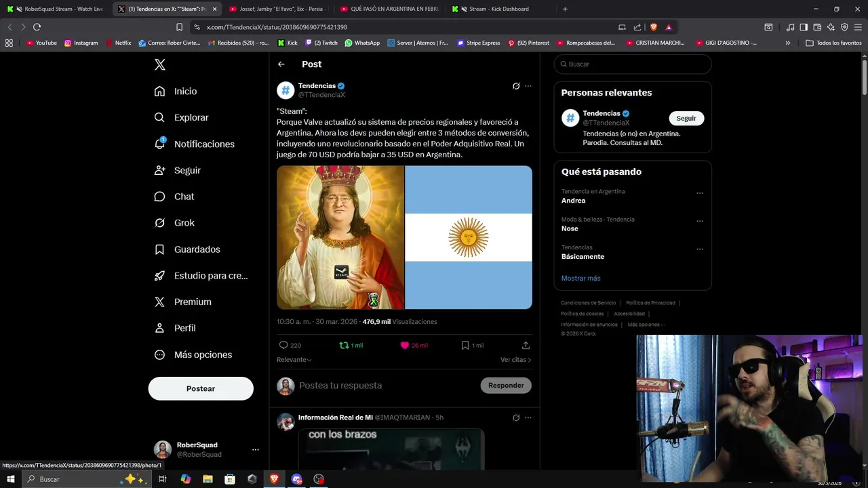Open more options for Andrea trend
This screenshot has width=868, height=488.
click(x=700, y=193)
